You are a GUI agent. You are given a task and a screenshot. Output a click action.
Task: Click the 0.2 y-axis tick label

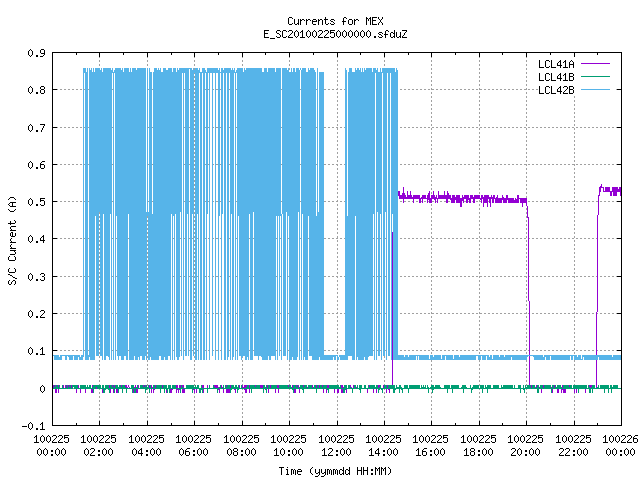[36, 314]
